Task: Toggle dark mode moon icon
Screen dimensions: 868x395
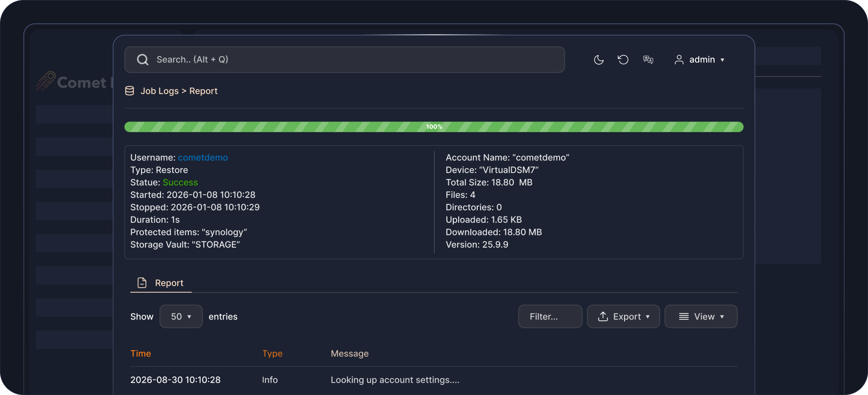Action: click(599, 59)
